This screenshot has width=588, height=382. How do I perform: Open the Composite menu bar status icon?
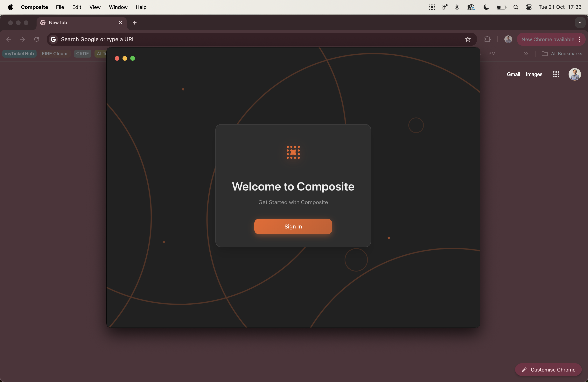(x=432, y=7)
